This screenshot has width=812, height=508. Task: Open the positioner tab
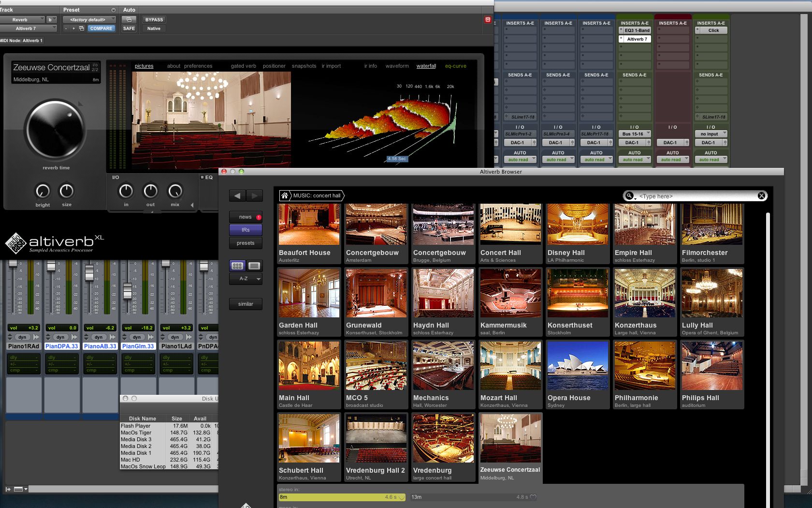[x=274, y=66]
